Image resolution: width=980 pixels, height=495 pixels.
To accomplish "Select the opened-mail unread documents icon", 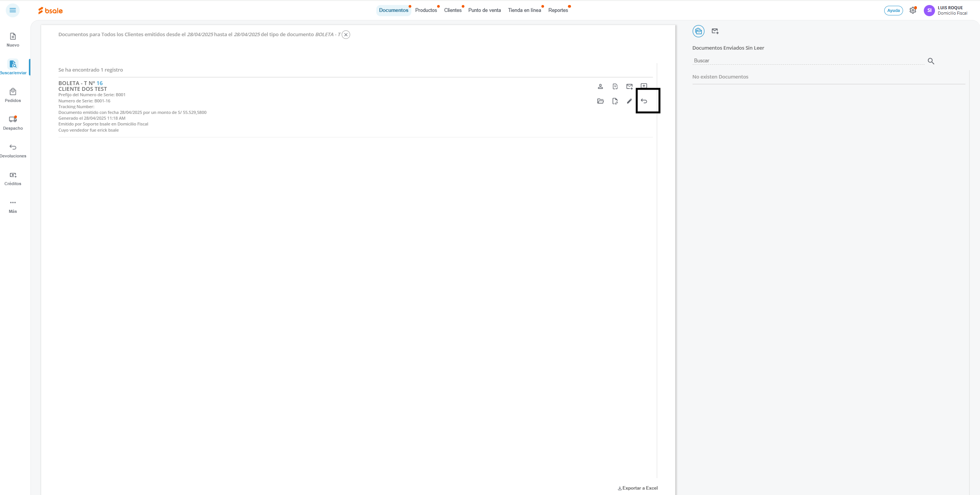I will (x=698, y=31).
